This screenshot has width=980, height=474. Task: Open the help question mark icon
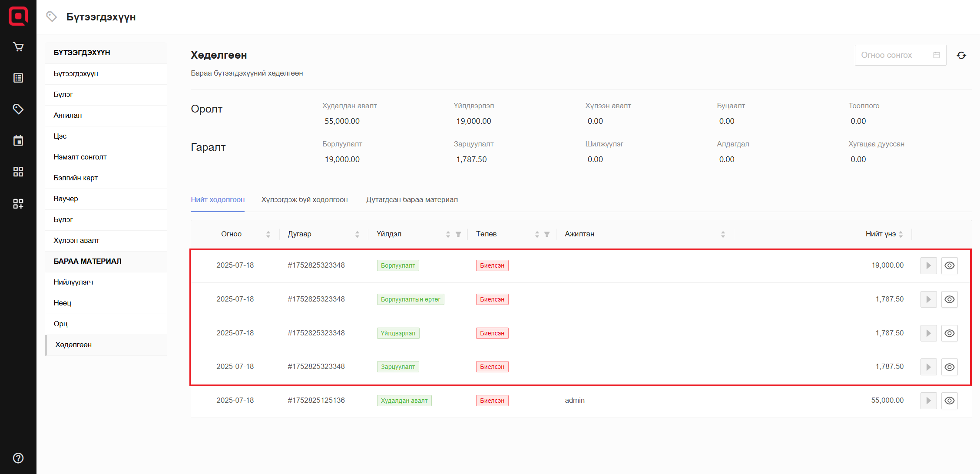click(x=18, y=458)
